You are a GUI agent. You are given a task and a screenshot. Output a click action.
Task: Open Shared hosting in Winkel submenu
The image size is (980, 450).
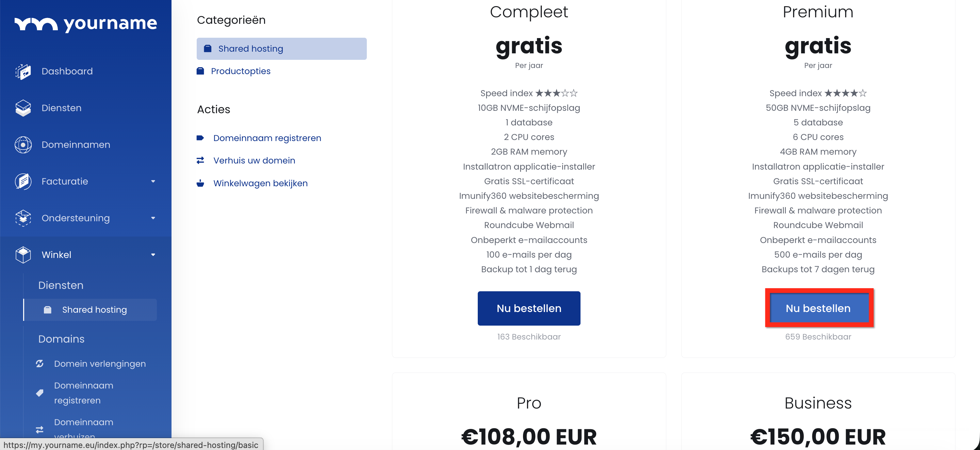click(94, 310)
